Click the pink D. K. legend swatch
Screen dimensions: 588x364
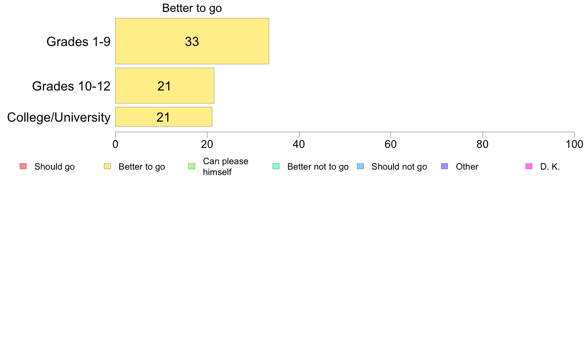tap(529, 167)
